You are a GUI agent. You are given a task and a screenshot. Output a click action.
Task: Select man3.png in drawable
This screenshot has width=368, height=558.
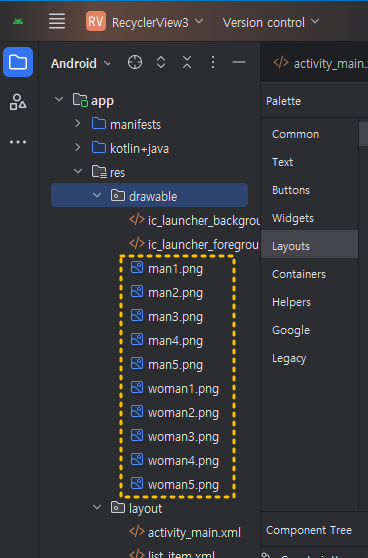(167, 317)
